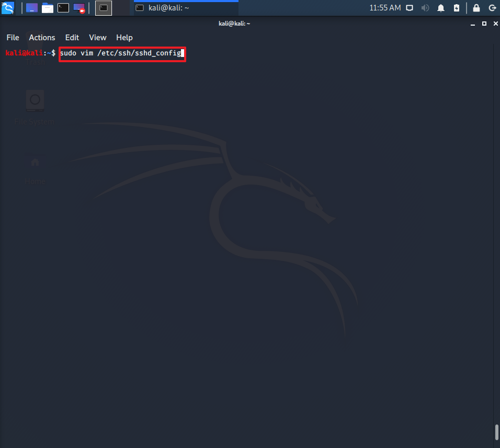Viewport: 500px width, 448px height.
Task: Click the terminal window title bar
Action: click(x=234, y=24)
